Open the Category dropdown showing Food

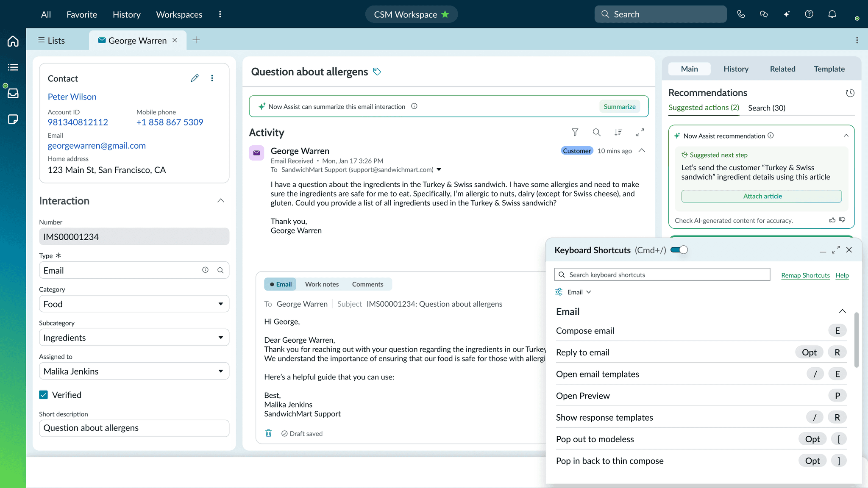134,304
